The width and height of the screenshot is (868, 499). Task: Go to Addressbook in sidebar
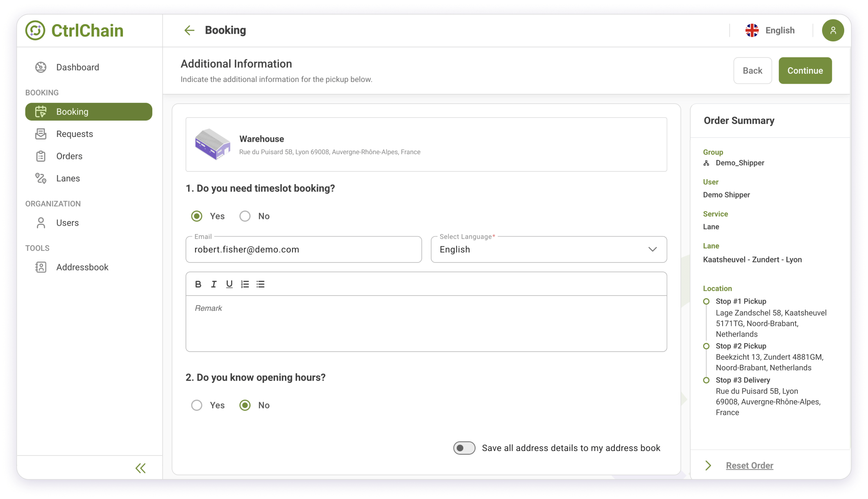[x=82, y=267]
